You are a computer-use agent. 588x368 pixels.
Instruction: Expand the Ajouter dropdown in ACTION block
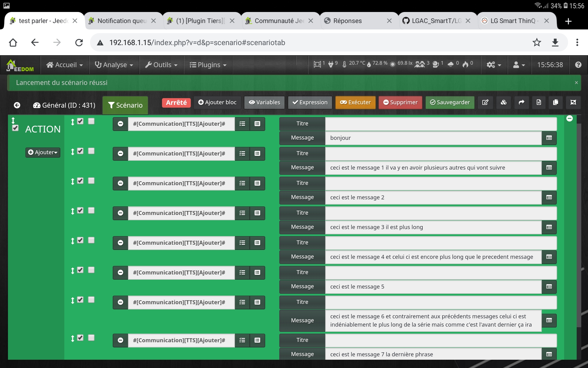click(43, 152)
